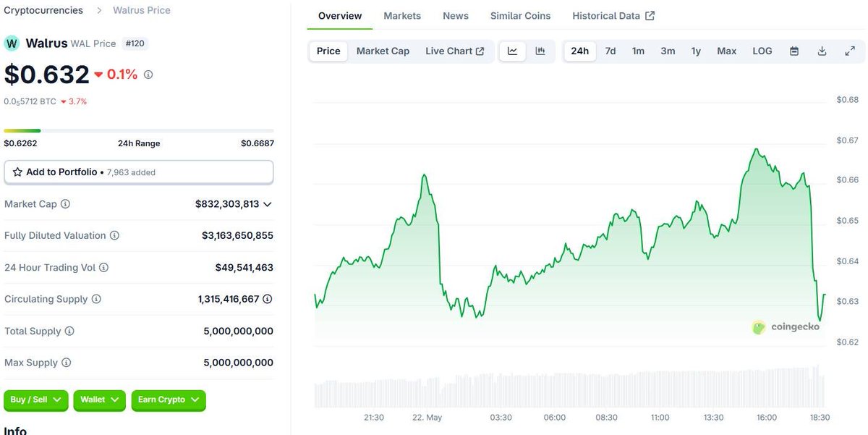
Task: Click the star icon in Add to Portfolio
Action: pyautogui.click(x=17, y=172)
